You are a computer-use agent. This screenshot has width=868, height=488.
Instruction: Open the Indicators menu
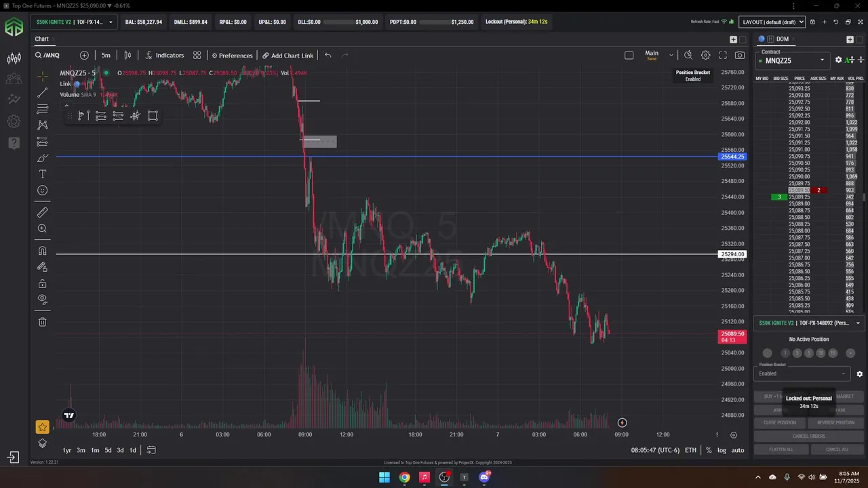coord(164,56)
